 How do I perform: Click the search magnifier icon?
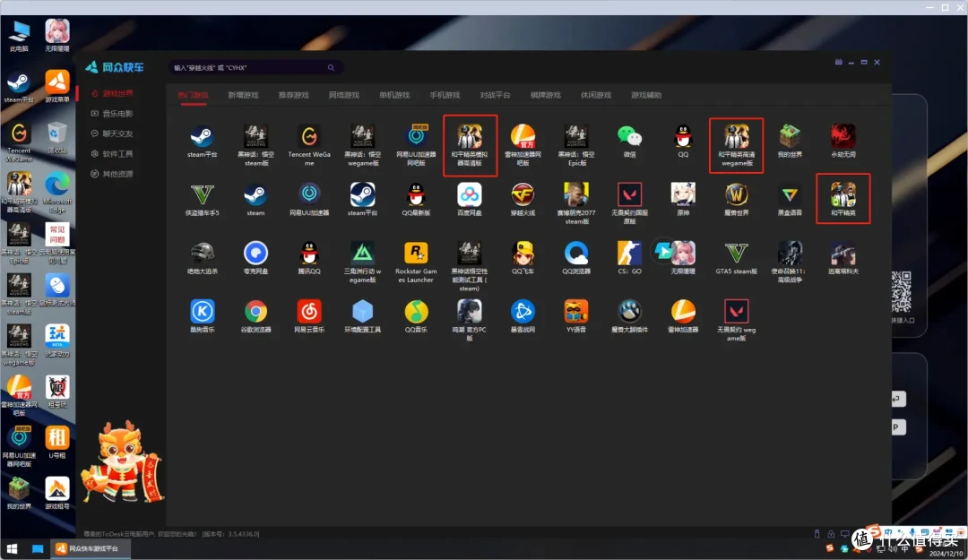331,67
